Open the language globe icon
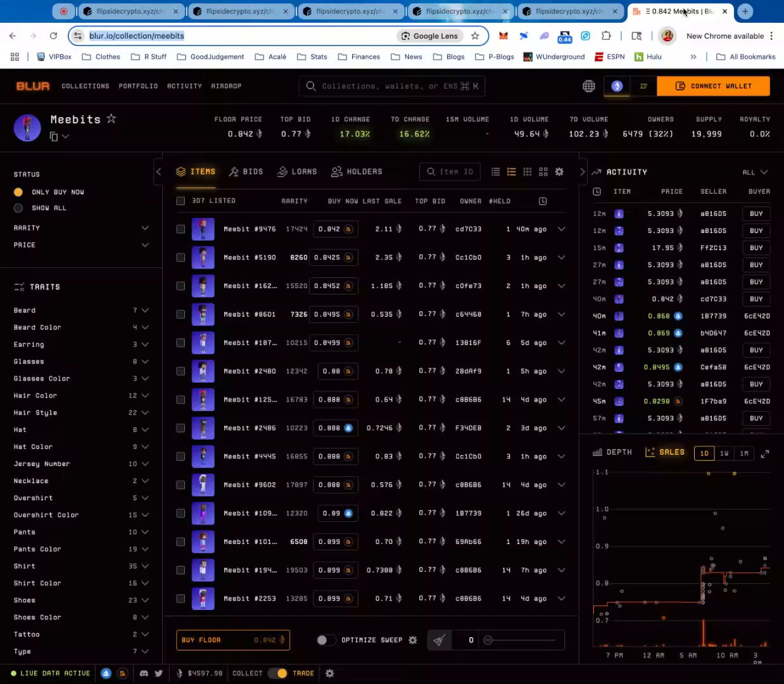This screenshot has width=784, height=684. click(x=589, y=86)
